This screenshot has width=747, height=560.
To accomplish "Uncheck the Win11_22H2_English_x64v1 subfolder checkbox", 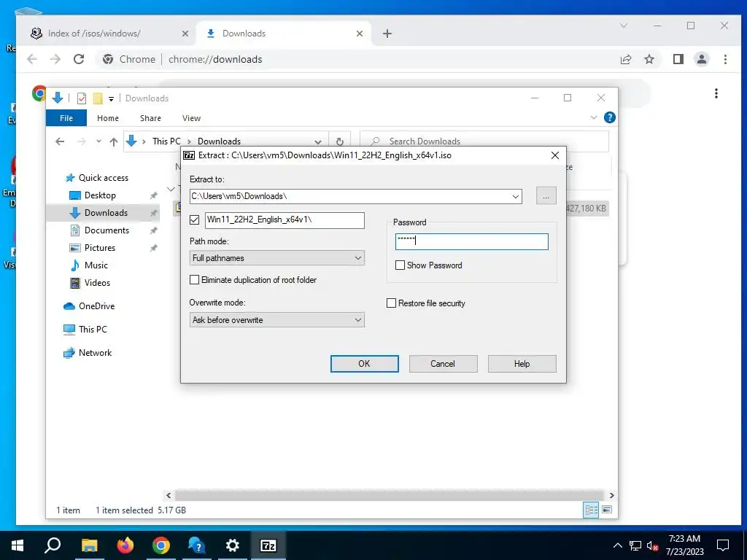I will (x=194, y=219).
